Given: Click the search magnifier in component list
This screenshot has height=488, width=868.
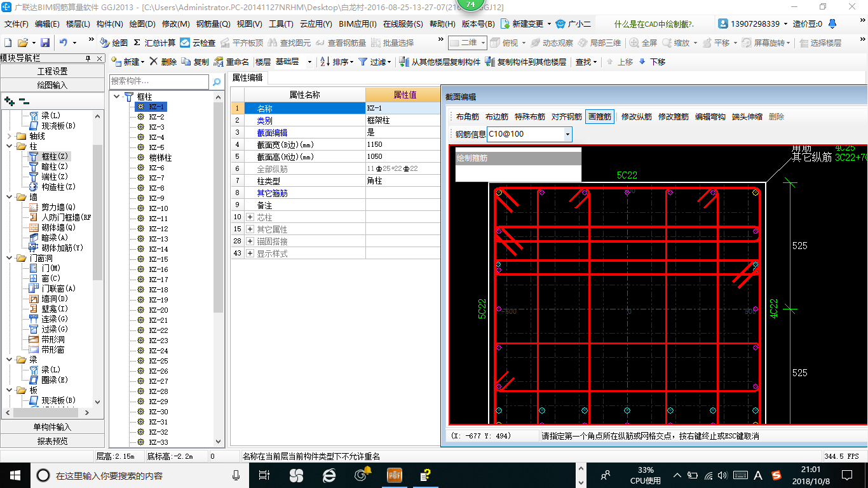Looking at the screenshot, I should (x=217, y=81).
